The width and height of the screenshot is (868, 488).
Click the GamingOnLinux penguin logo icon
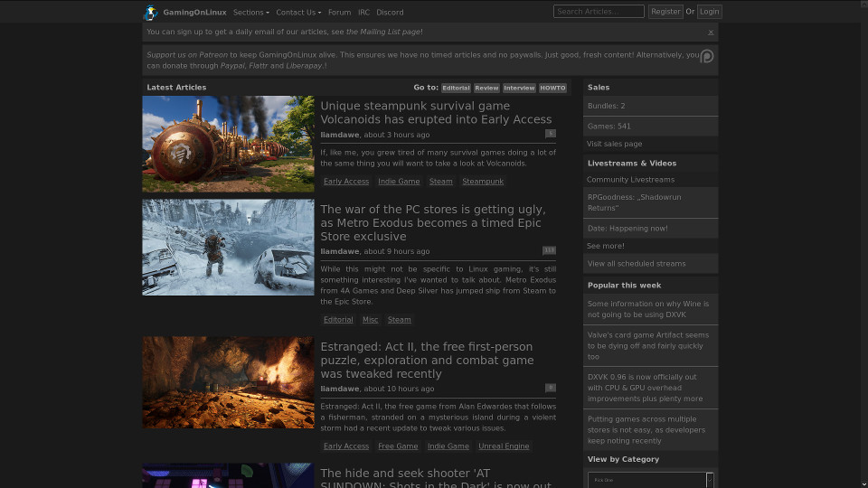coord(151,12)
